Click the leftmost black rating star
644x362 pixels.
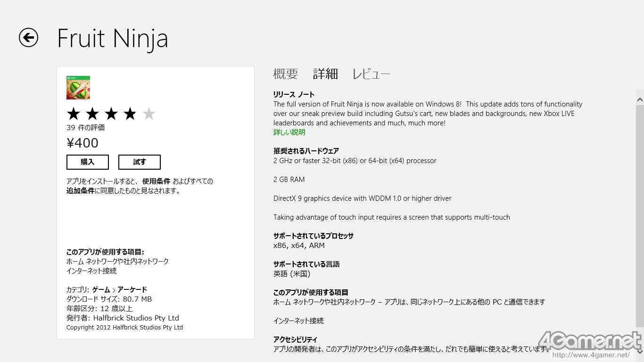click(74, 114)
